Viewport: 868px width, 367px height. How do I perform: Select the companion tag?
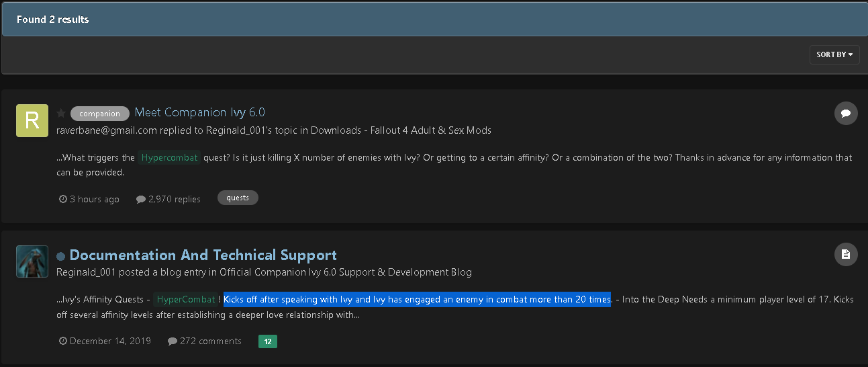[100, 114]
